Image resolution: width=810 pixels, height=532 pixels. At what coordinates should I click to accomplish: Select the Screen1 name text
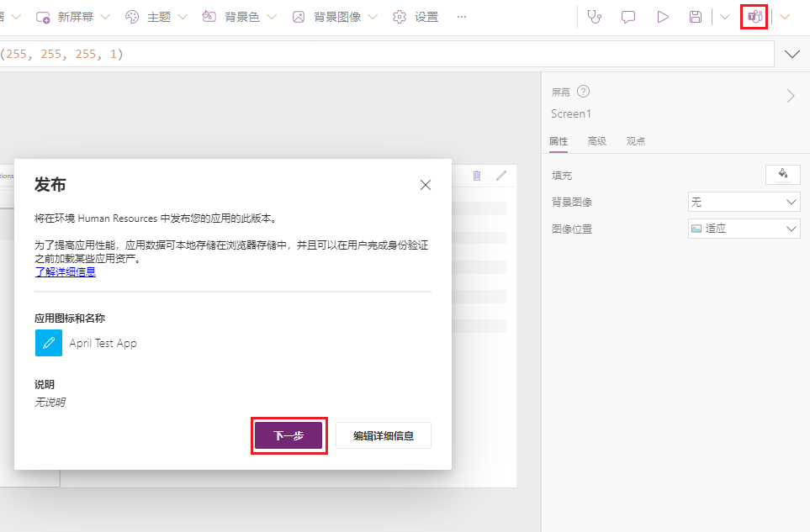[x=571, y=114]
